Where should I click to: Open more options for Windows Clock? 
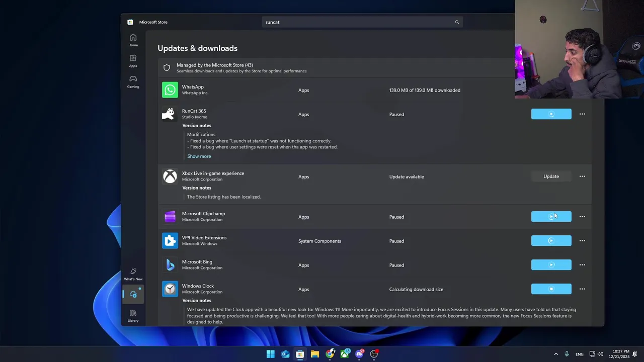pos(582,289)
